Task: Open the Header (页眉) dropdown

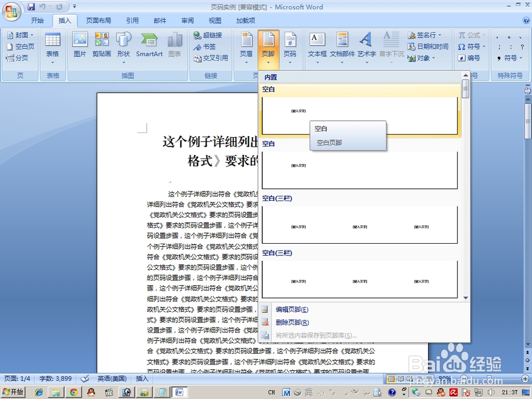Action: tap(246, 48)
